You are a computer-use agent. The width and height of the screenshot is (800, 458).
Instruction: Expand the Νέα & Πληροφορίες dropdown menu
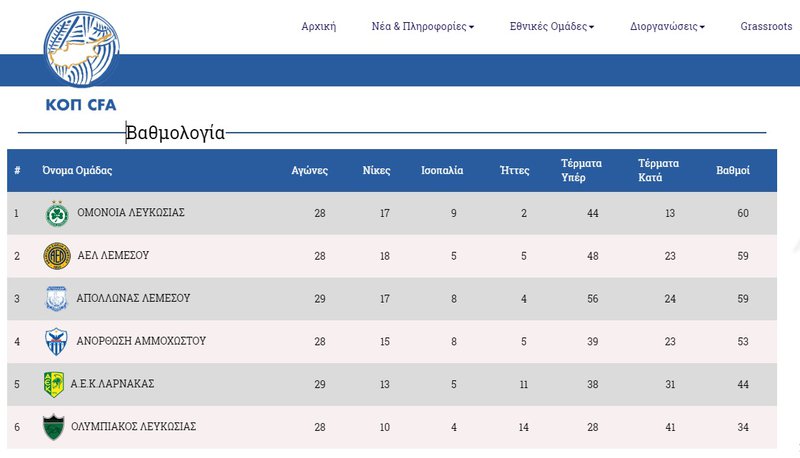(422, 27)
